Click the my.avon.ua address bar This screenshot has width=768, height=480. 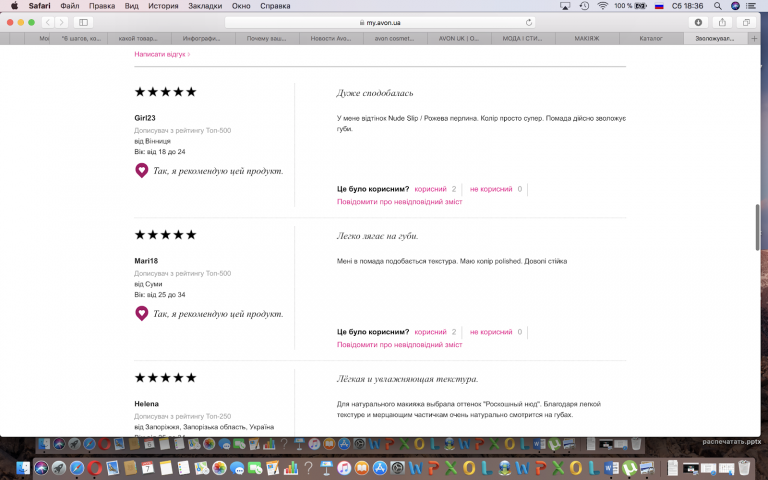(383, 22)
